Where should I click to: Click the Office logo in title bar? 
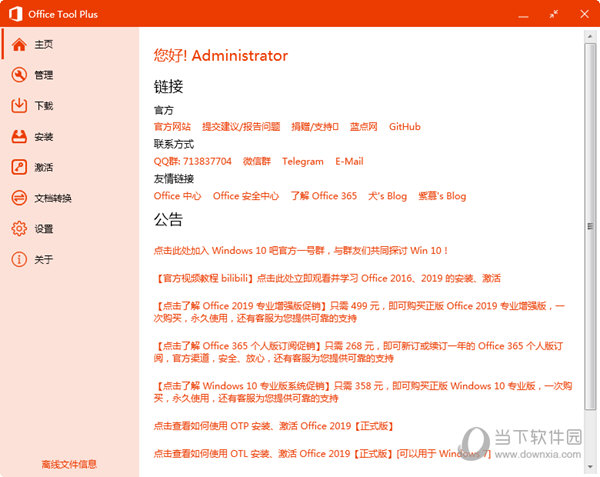click(x=16, y=14)
